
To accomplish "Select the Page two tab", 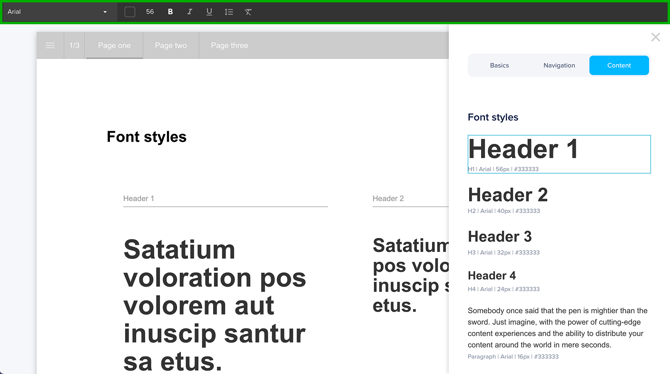I will (170, 45).
